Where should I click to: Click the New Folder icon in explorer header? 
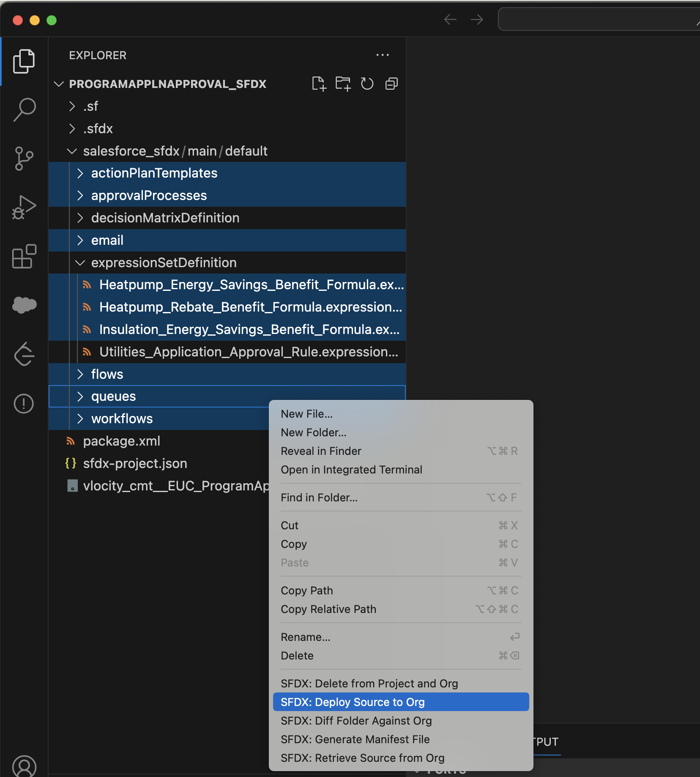pyautogui.click(x=343, y=84)
